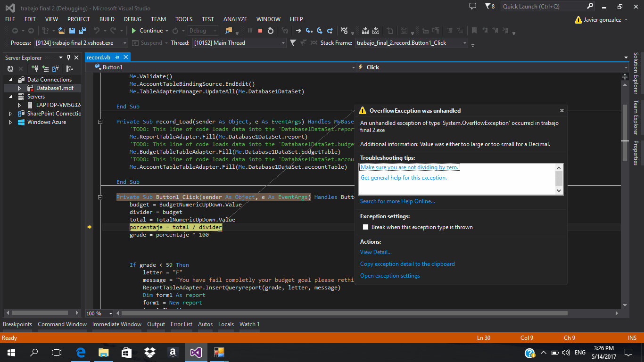This screenshot has height=362, width=644.
Task: Open File Explorer from the taskbar
Action: tap(104, 352)
